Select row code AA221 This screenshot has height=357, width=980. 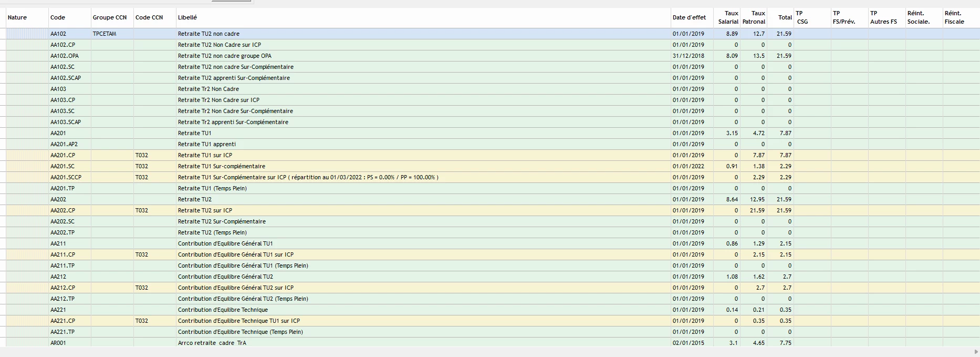pos(58,310)
